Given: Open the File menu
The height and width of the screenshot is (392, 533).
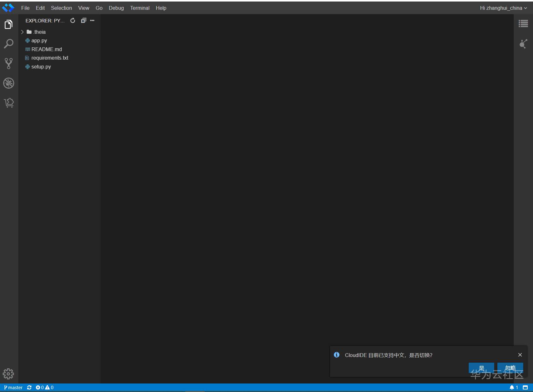Looking at the screenshot, I should 26,8.
